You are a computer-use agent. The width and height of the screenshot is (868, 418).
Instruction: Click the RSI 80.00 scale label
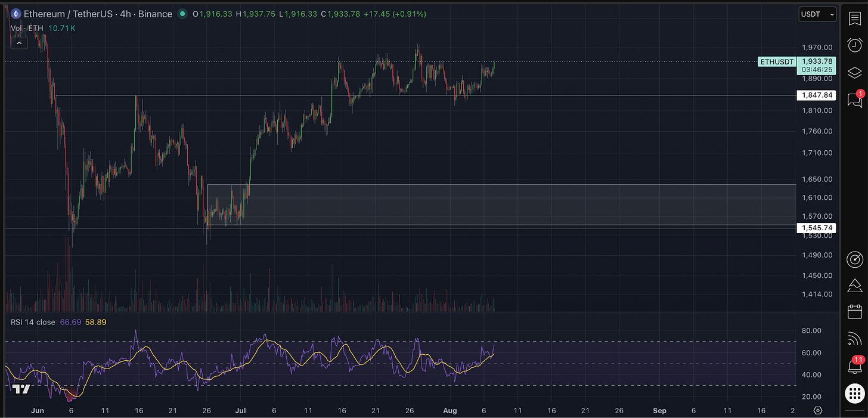[x=813, y=330]
